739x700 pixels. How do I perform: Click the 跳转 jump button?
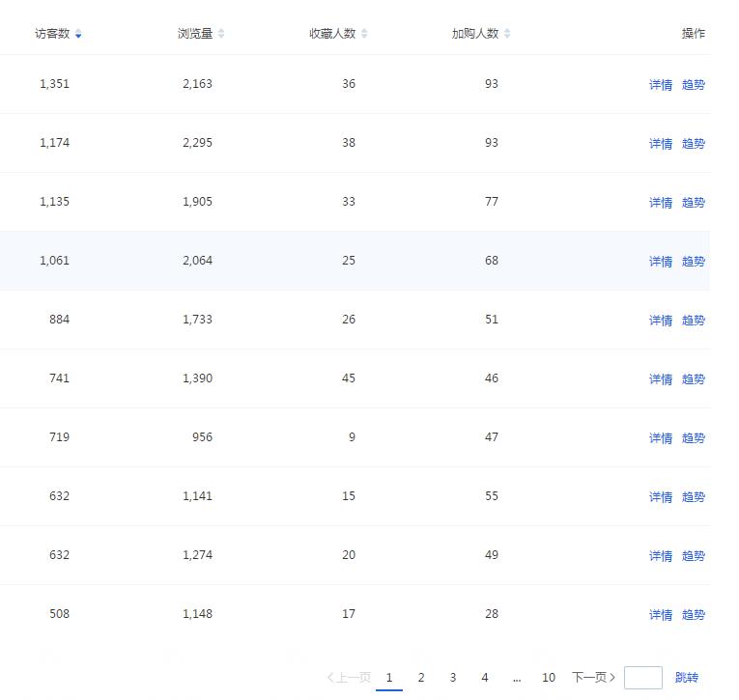tap(687, 678)
